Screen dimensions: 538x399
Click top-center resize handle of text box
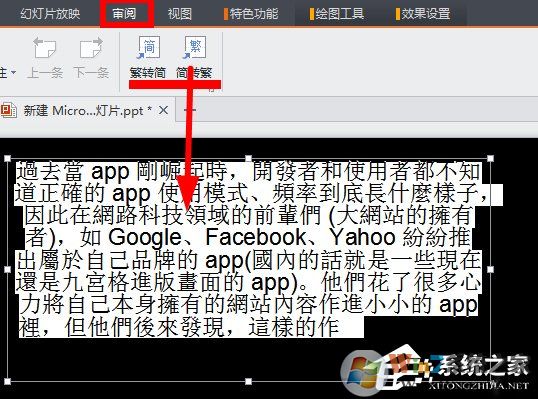248,158
